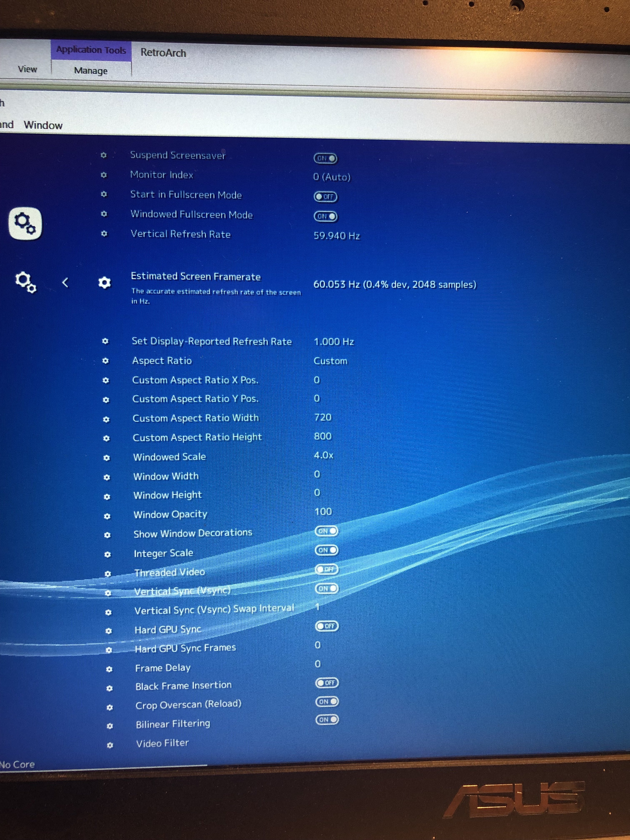The image size is (630, 840).
Task: Click the Custom Aspect Ratio X Pos. value 0
Action: tap(317, 380)
